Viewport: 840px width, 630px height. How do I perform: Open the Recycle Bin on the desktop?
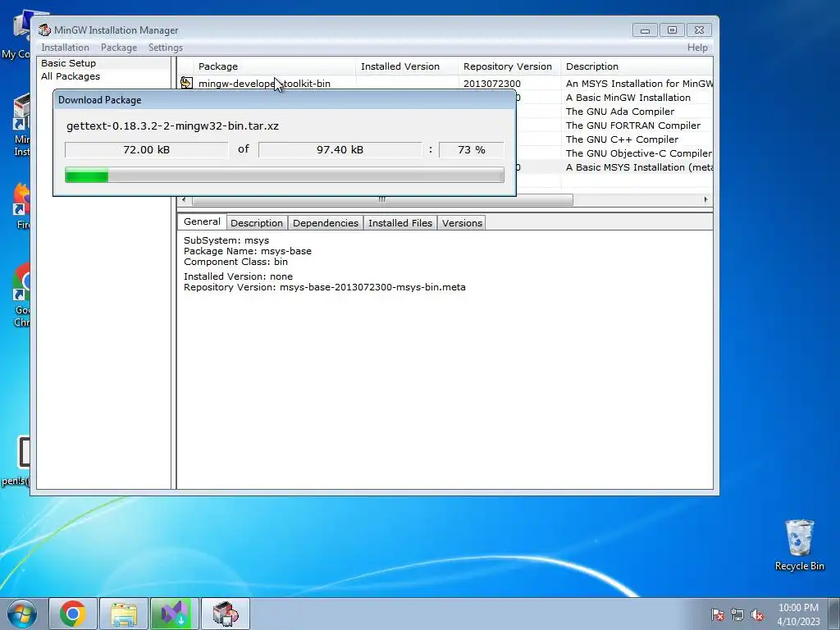(x=799, y=545)
